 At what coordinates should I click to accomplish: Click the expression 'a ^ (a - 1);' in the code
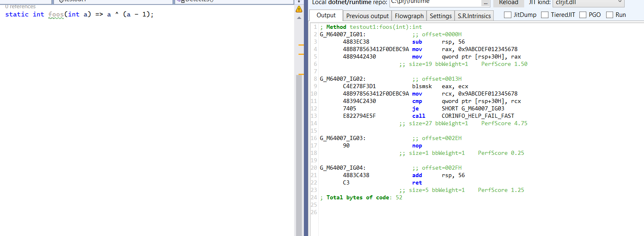[130, 14]
